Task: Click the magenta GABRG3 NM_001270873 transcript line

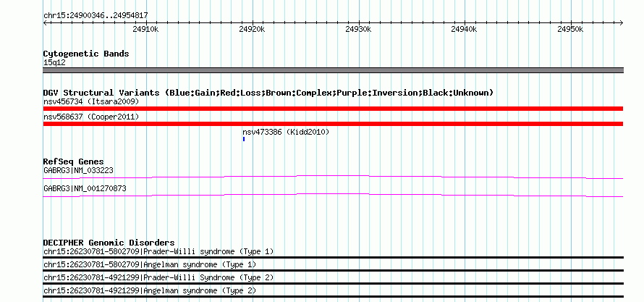Action: click(333, 195)
